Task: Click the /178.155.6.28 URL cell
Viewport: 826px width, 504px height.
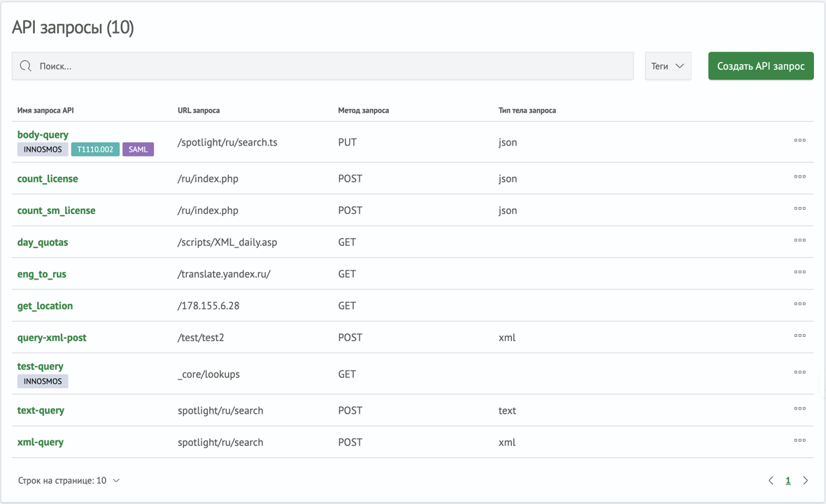Action: point(208,306)
